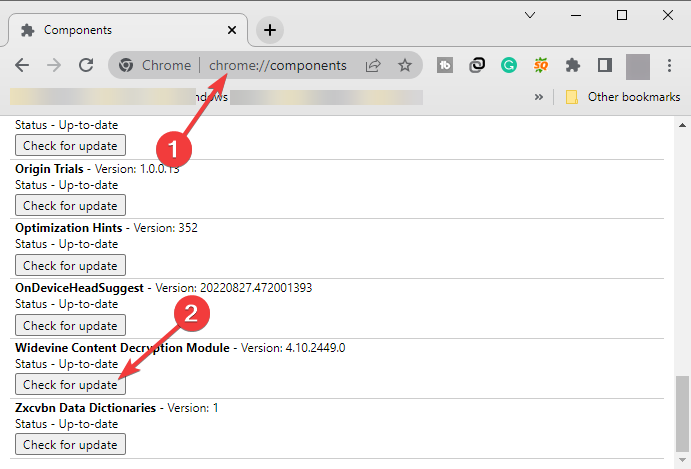Open the 'tb' extension icon
The height and width of the screenshot is (469, 691).
point(445,65)
